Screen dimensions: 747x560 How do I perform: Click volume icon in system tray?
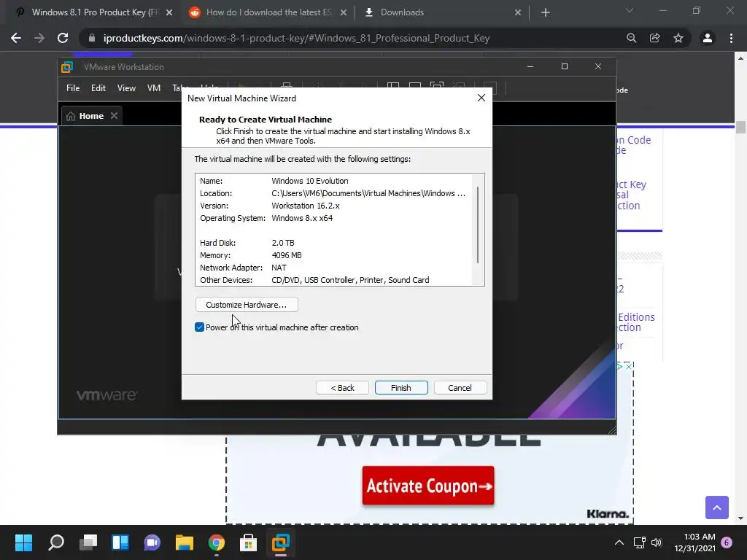click(x=657, y=542)
